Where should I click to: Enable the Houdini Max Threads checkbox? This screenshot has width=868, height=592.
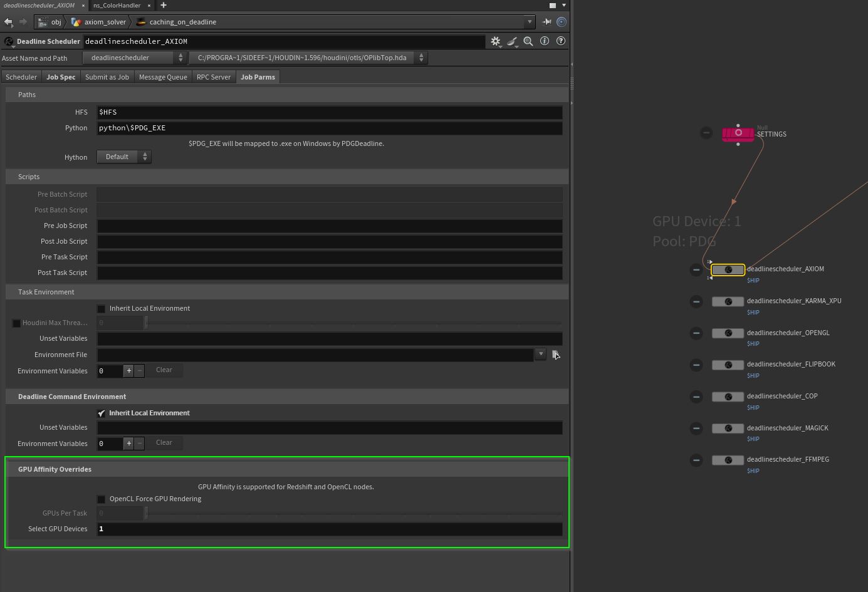[17, 323]
